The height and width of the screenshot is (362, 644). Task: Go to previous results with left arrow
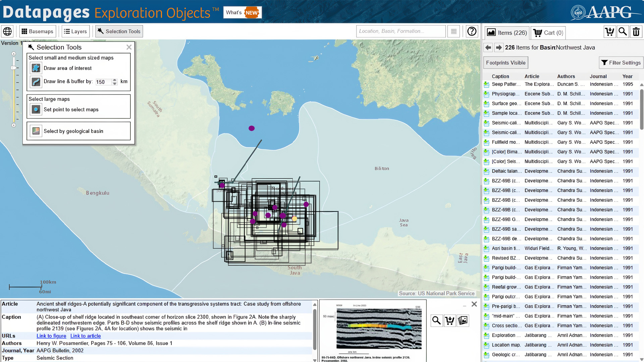click(x=488, y=48)
